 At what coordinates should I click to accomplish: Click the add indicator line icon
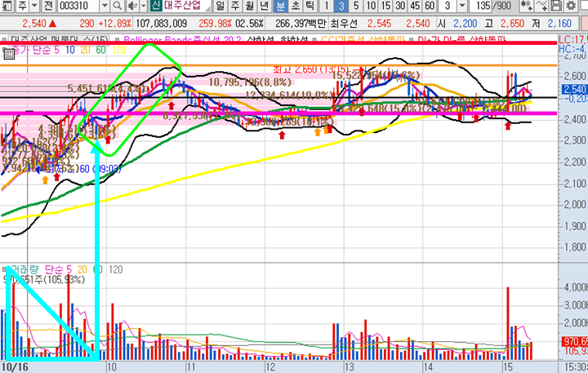541,6
